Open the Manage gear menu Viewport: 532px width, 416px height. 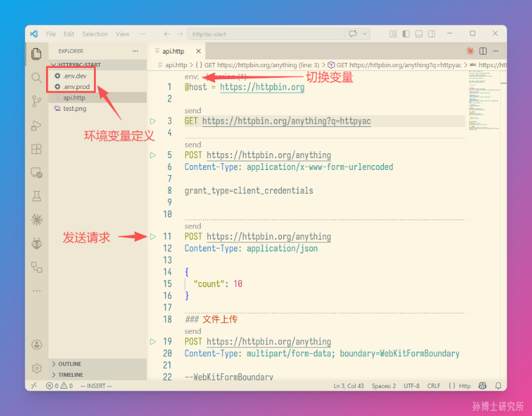(x=37, y=368)
